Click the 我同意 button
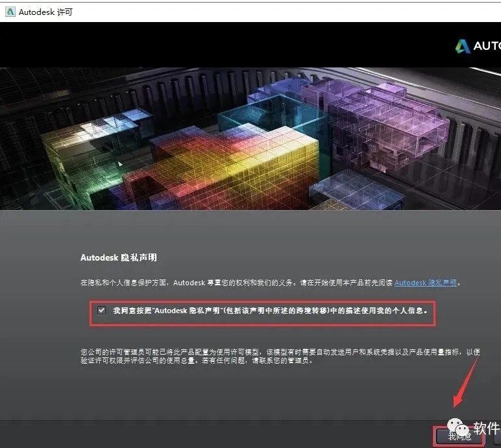The image size is (501, 448). pos(459,436)
